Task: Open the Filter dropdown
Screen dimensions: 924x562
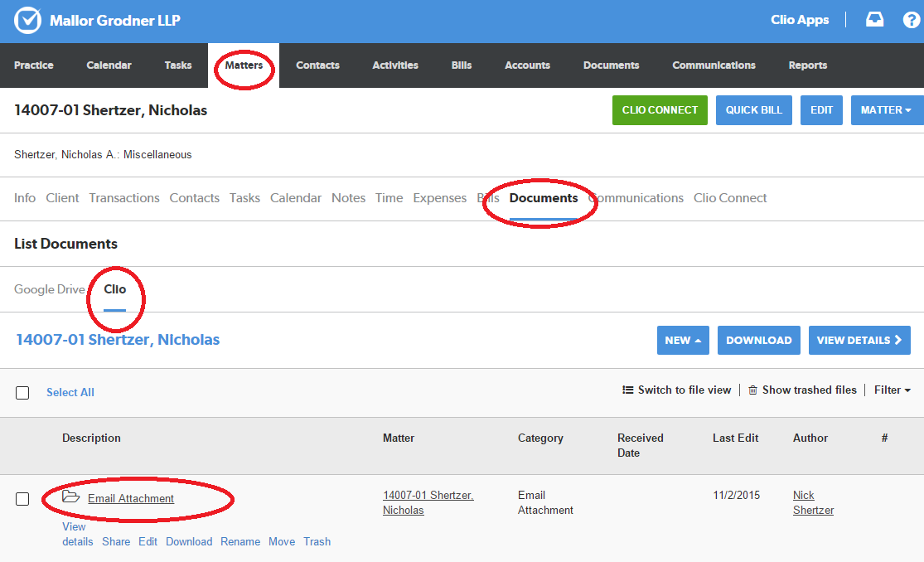Action: click(x=893, y=390)
